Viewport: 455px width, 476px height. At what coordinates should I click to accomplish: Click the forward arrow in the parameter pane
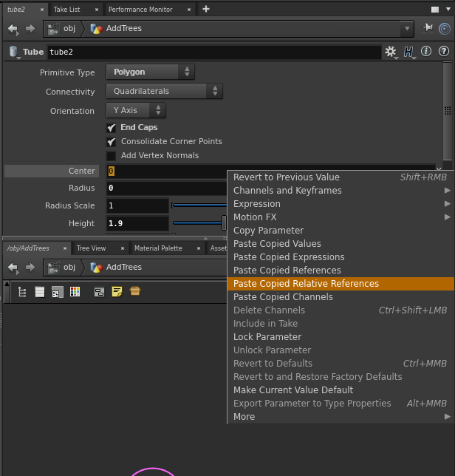[x=30, y=29]
